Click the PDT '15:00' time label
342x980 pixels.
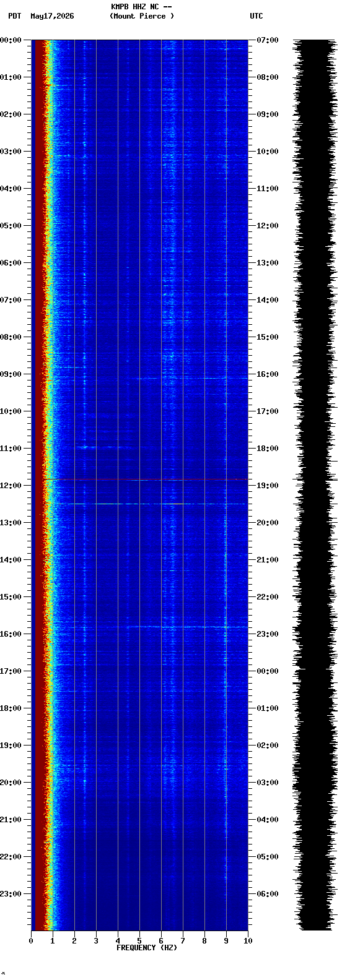pos(11,597)
